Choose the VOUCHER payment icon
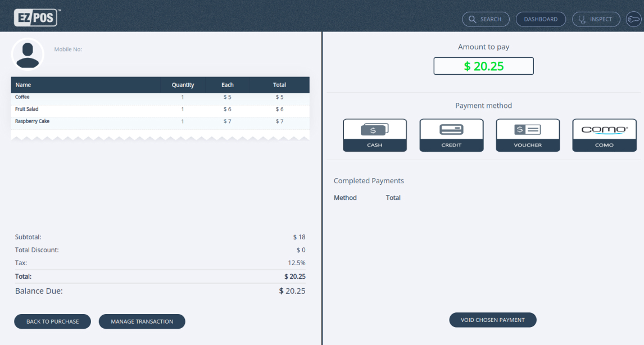 pyautogui.click(x=528, y=135)
